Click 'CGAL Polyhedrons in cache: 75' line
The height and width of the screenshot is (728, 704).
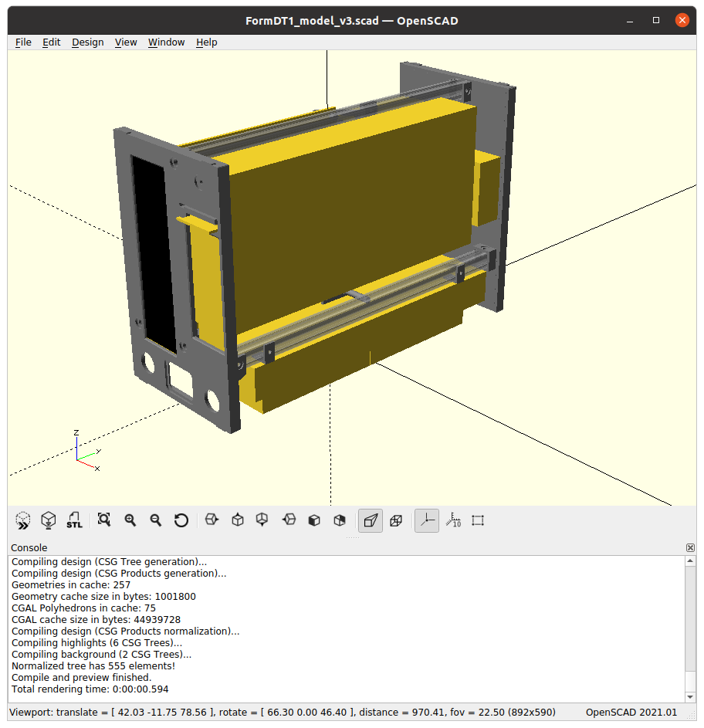(x=83, y=608)
